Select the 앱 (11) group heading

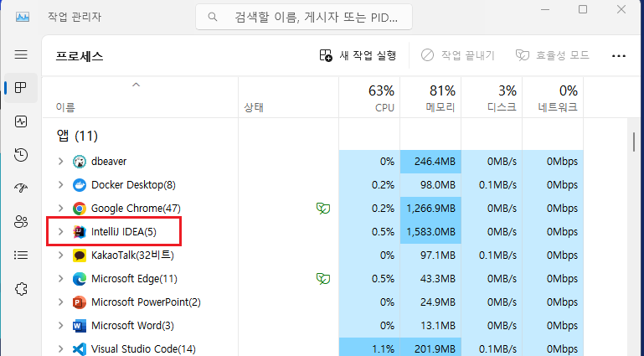pyautogui.click(x=77, y=136)
